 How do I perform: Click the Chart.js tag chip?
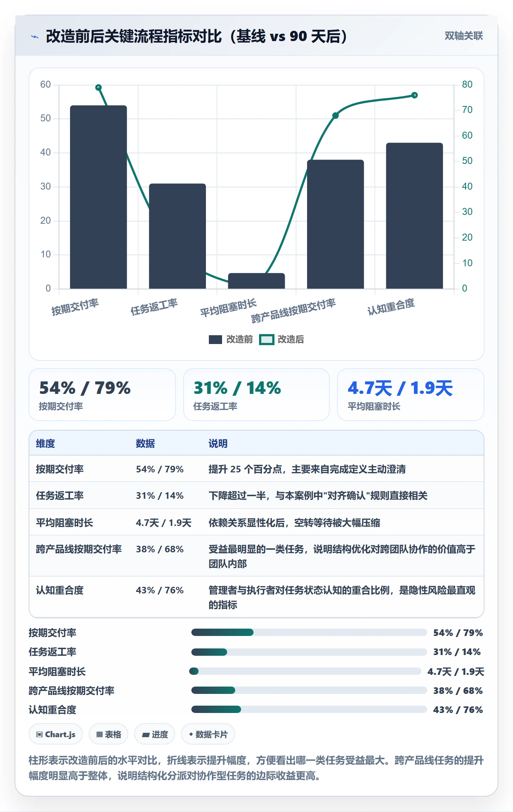click(56, 734)
